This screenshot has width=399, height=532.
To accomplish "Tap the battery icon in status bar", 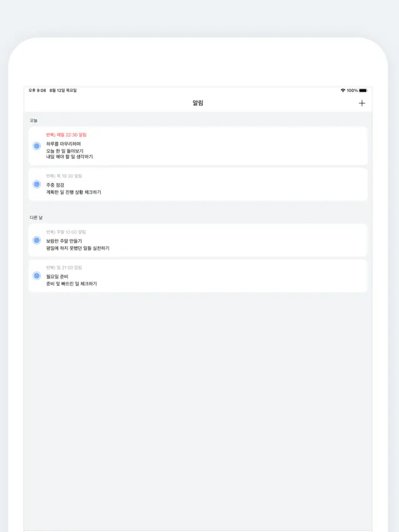I will pos(363,91).
